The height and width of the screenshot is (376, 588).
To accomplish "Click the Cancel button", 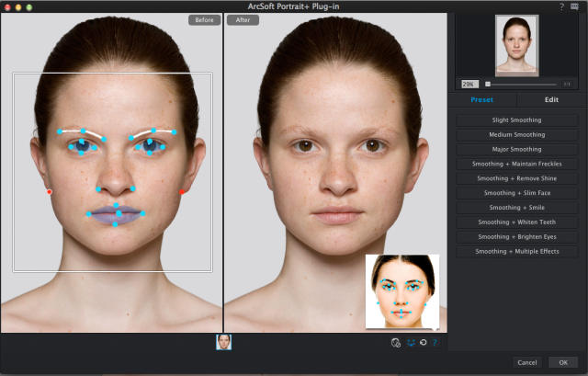I will coord(527,362).
